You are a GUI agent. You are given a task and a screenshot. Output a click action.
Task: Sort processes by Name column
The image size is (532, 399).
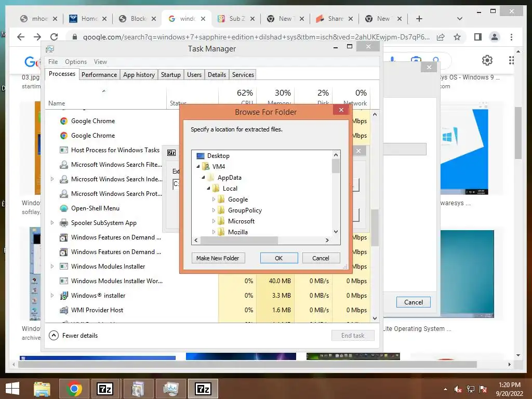[x=57, y=103]
